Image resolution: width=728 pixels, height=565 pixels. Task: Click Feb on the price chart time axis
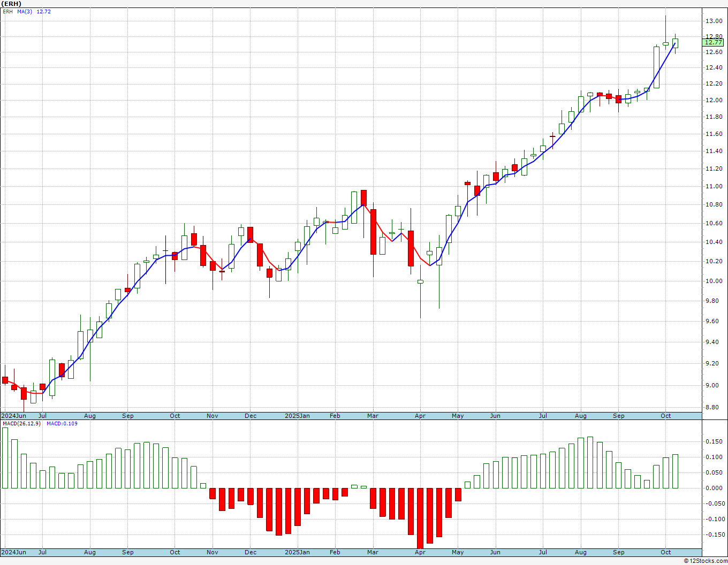pos(335,416)
